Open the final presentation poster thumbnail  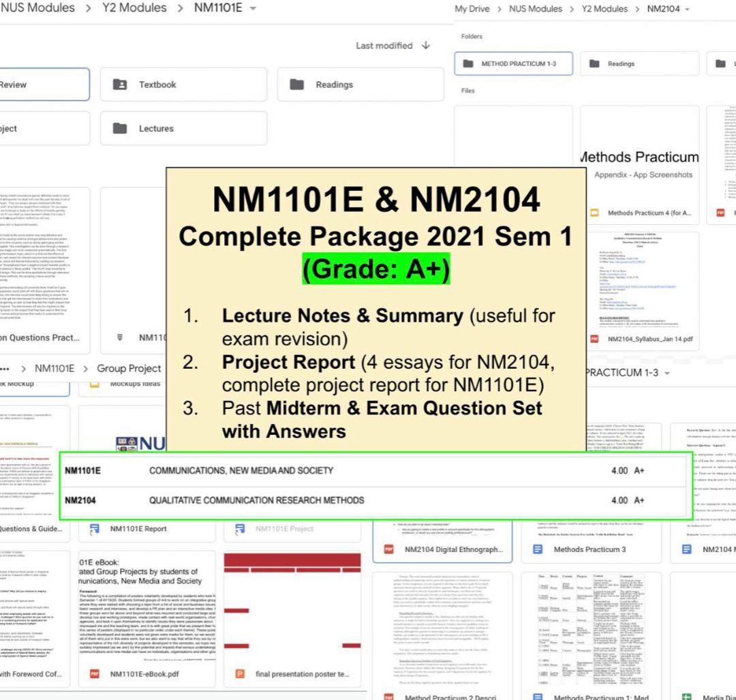coord(292,606)
